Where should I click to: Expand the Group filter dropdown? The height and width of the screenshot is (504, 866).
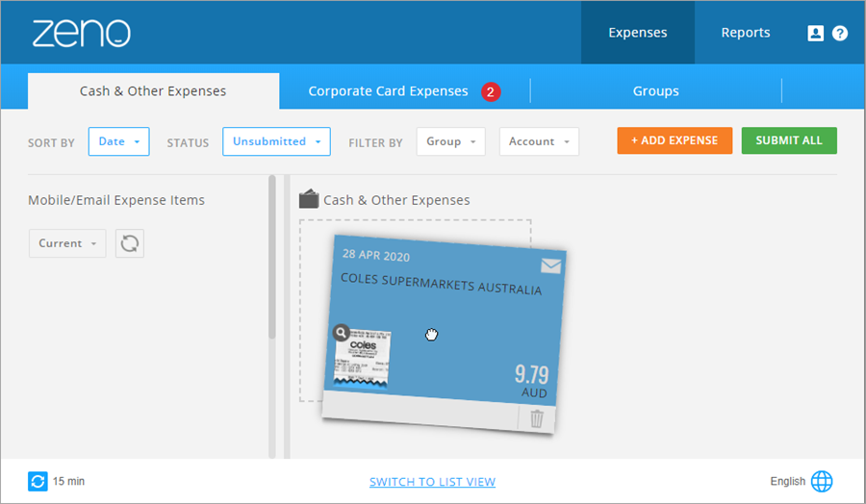pyautogui.click(x=450, y=141)
